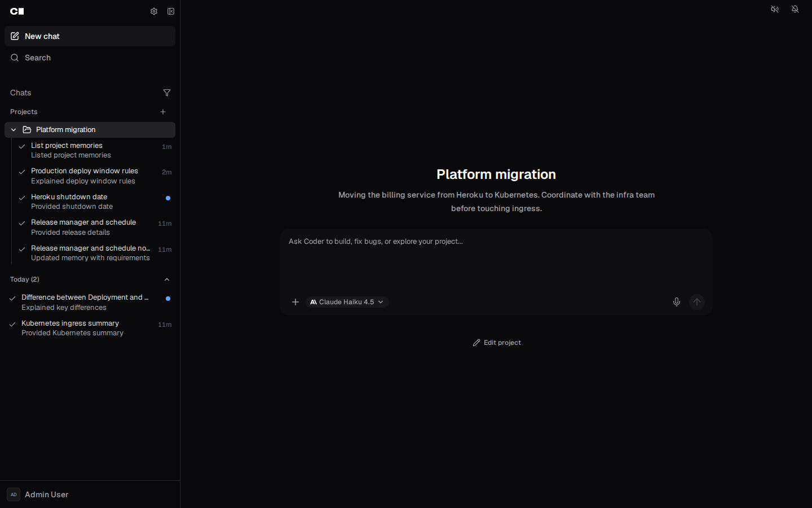Click the Coder logo in the sidebar header
The width and height of the screenshot is (812, 508).
pos(17,11)
